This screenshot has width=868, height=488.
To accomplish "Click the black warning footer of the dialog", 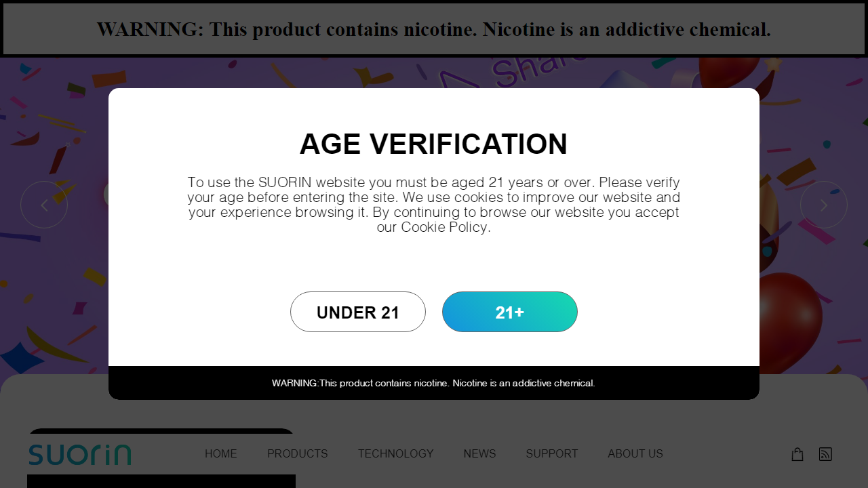I will [x=434, y=383].
